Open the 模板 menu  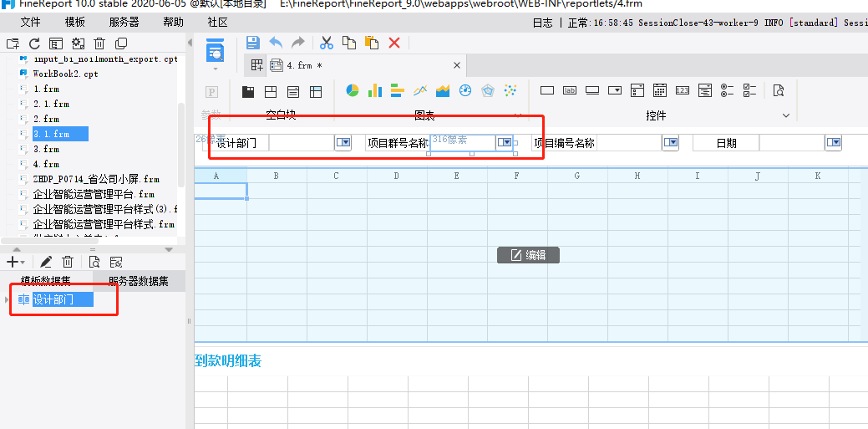74,23
